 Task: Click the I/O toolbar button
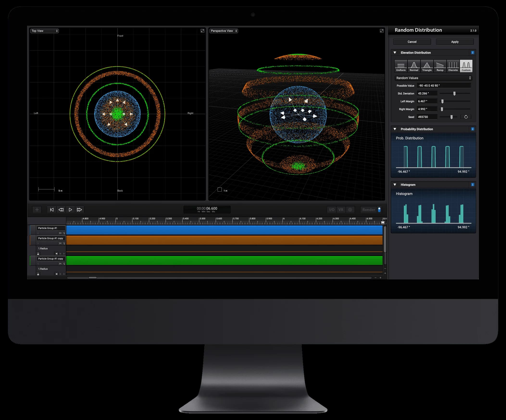[332, 209]
